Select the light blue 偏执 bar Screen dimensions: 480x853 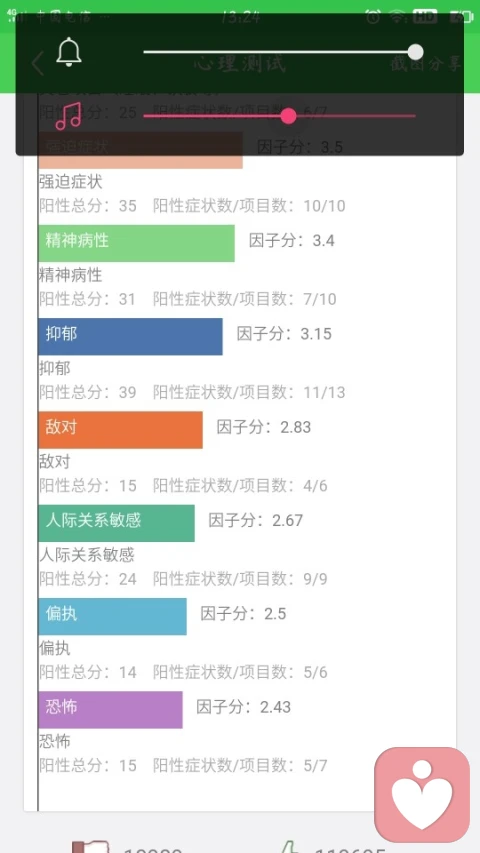coord(113,616)
